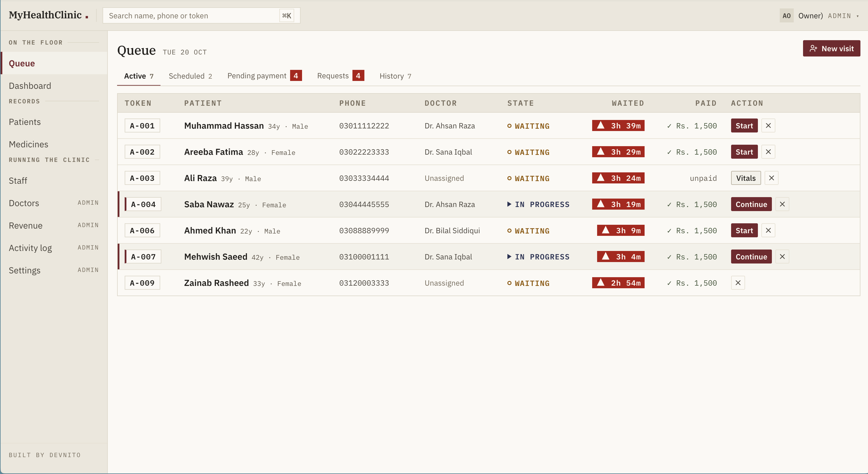Cancel visit A-001 with its X icon
This screenshot has width=868, height=474.
coord(768,126)
